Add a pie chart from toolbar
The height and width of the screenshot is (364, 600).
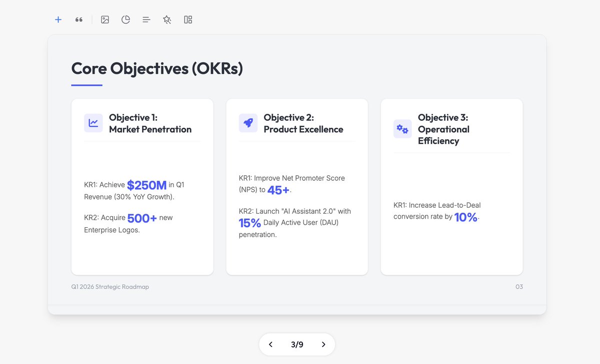point(125,19)
